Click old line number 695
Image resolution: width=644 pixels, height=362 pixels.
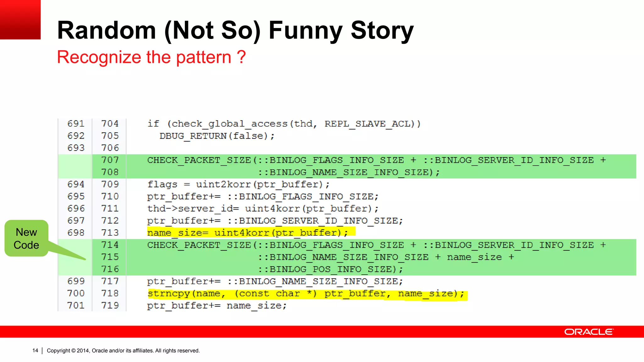(x=76, y=197)
